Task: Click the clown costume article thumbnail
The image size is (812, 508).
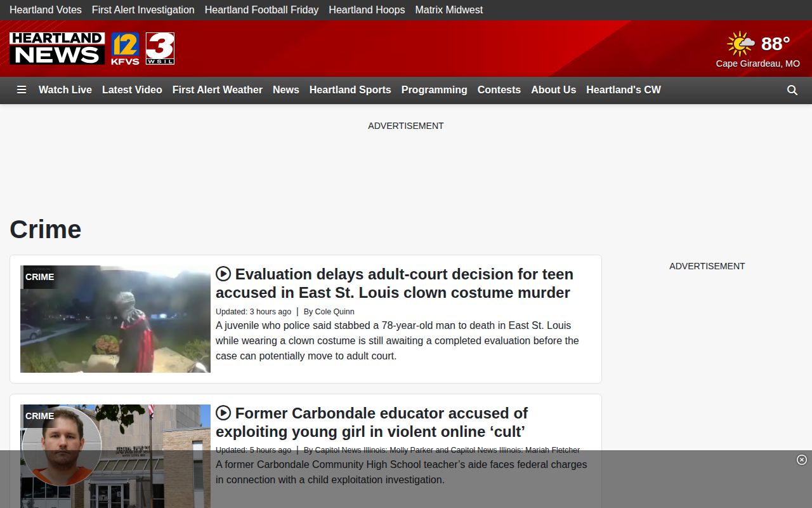Action: [x=115, y=319]
